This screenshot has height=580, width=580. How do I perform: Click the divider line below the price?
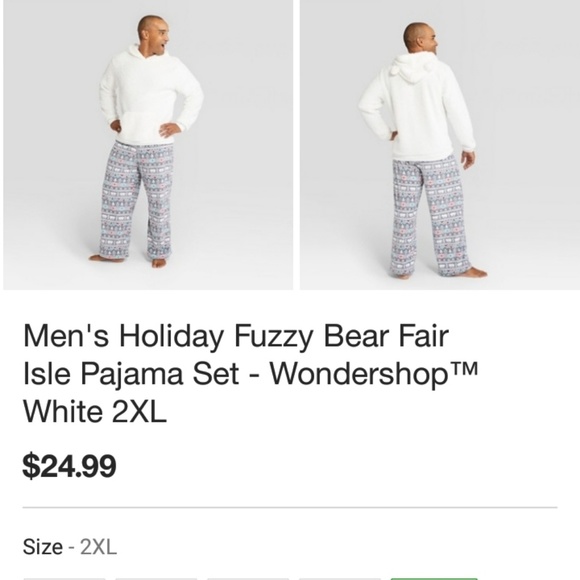290,508
